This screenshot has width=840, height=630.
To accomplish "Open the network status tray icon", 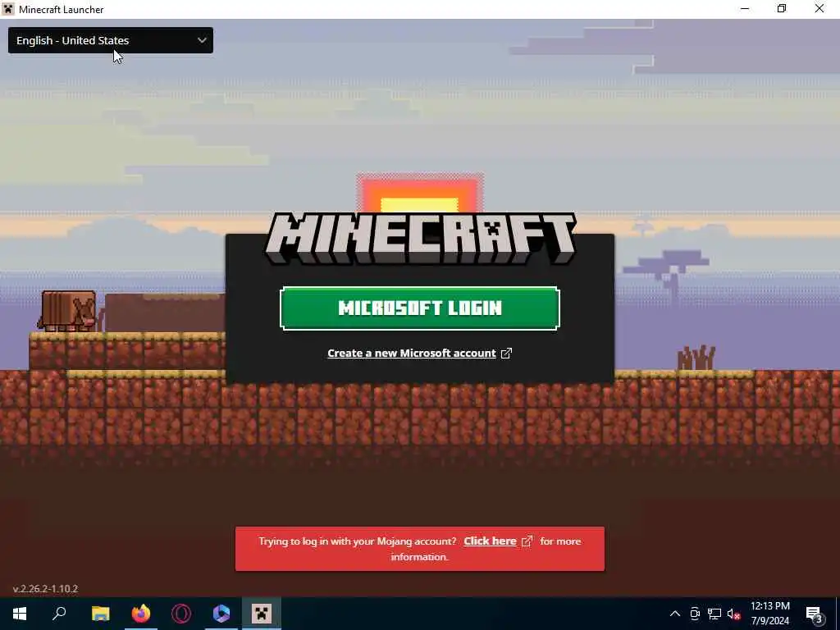I will tap(714, 614).
